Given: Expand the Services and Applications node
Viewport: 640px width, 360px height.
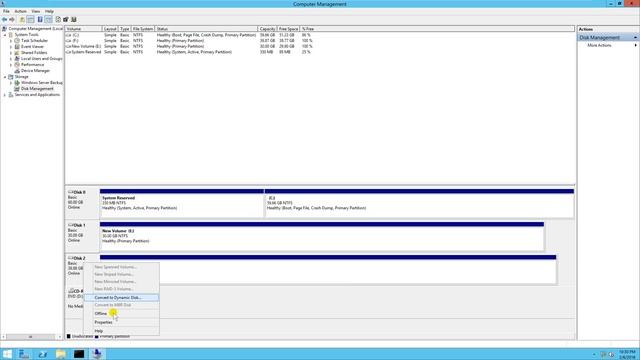Looking at the screenshot, I should click(x=5, y=95).
